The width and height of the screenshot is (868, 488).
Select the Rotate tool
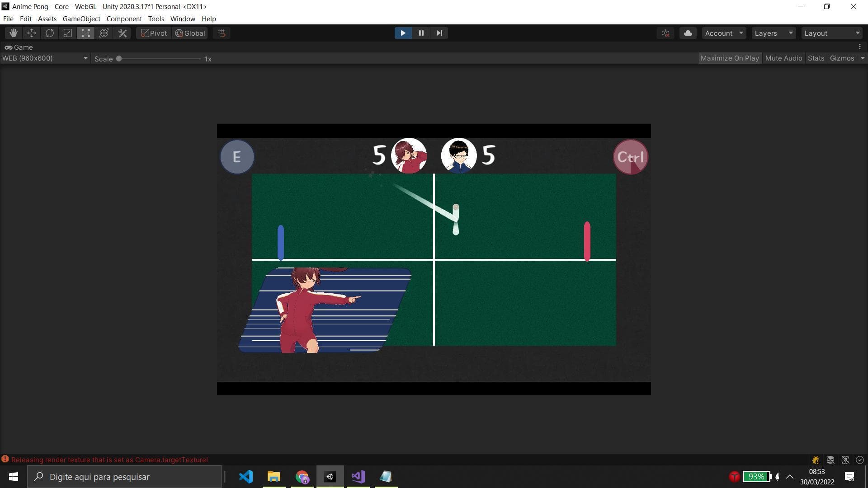[x=50, y=33]
